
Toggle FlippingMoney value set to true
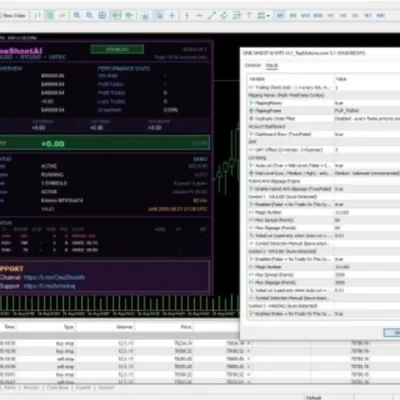(367, 103)
